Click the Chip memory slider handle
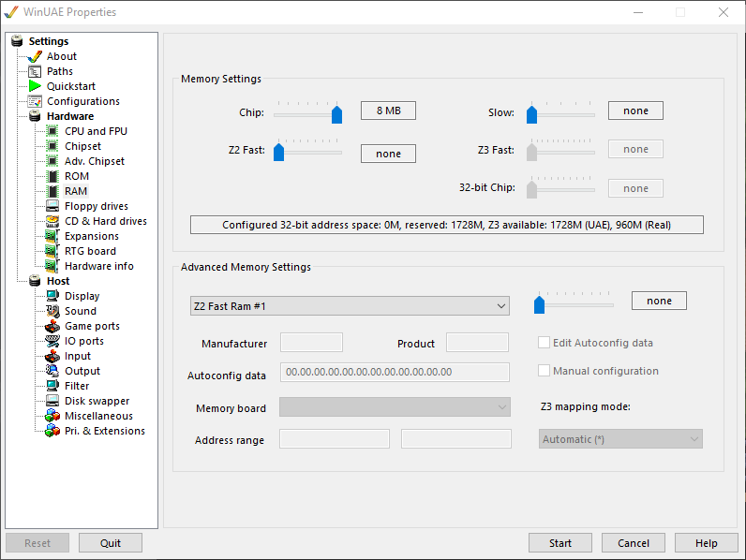The width and height of the screenshot is (746, 560). [336, 114]
